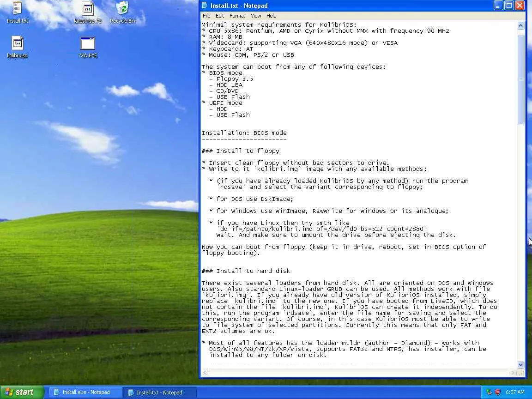
Task: Close the Install.txt Notepad window
Action: click(x=520, y=6)
